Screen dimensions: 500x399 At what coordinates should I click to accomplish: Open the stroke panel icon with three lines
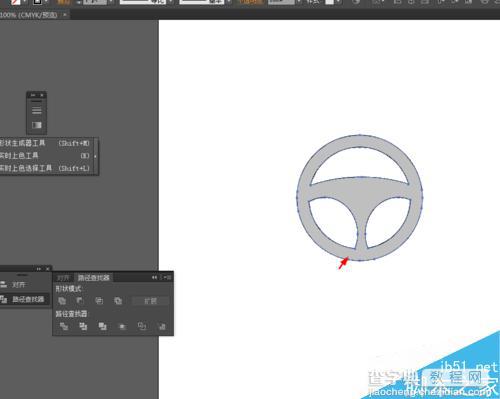coord(37,110)
